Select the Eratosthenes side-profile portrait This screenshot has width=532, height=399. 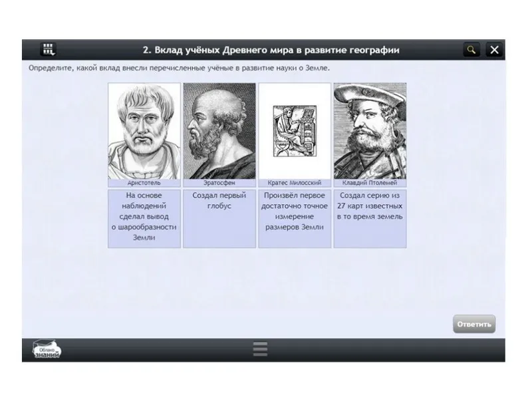click(x=219, y=131)
